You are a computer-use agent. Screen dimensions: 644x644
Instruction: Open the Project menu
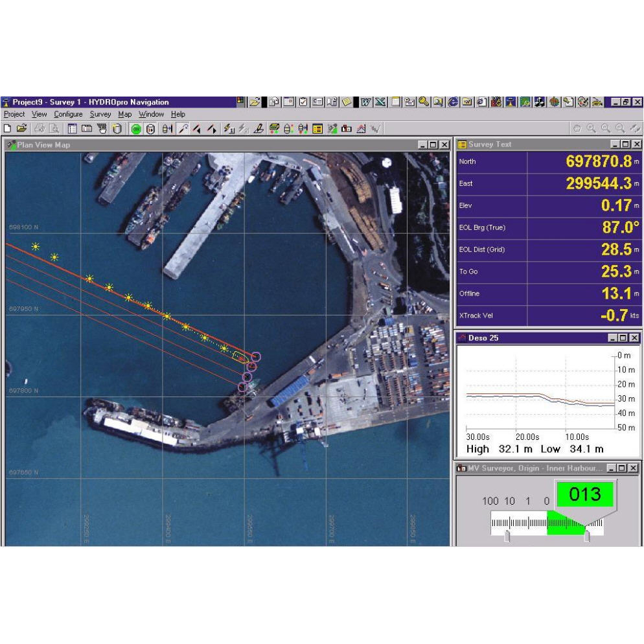[14, 114]
